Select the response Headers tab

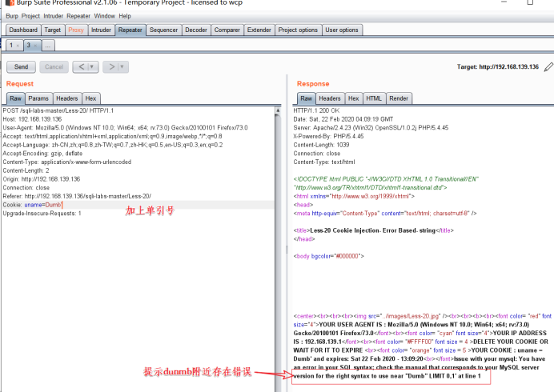(330, 98)
